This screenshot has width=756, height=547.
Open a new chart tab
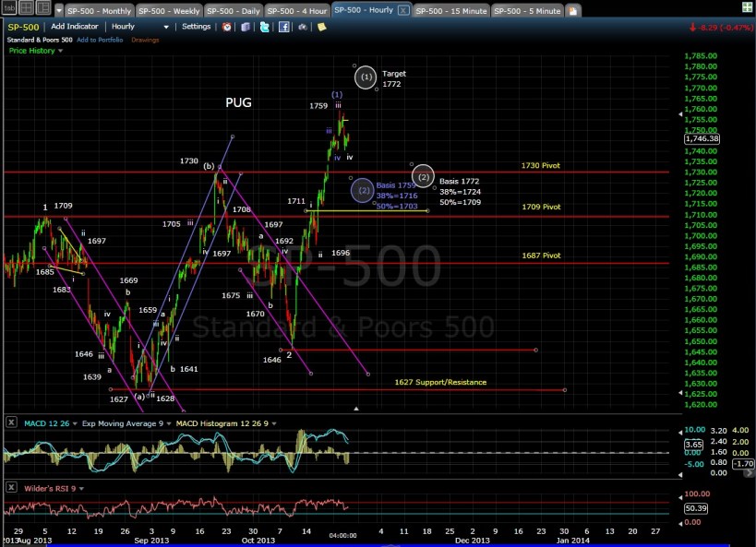[x=573, y=10]
